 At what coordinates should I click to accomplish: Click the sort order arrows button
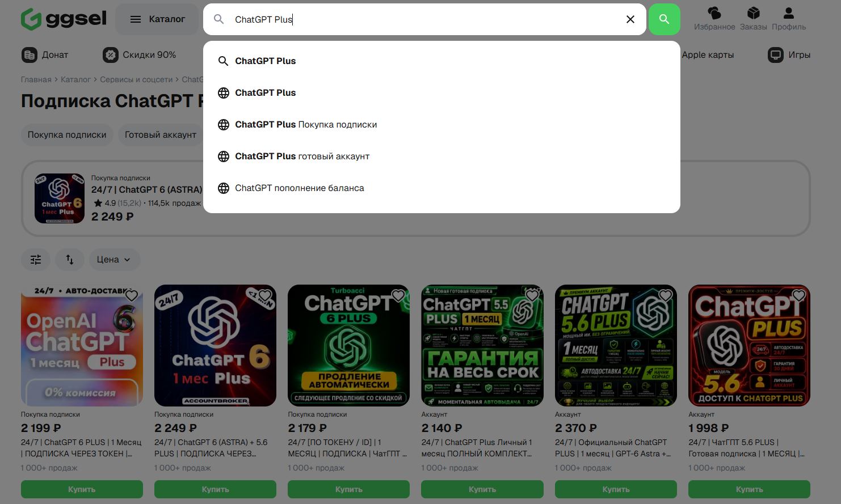point(70,260)
